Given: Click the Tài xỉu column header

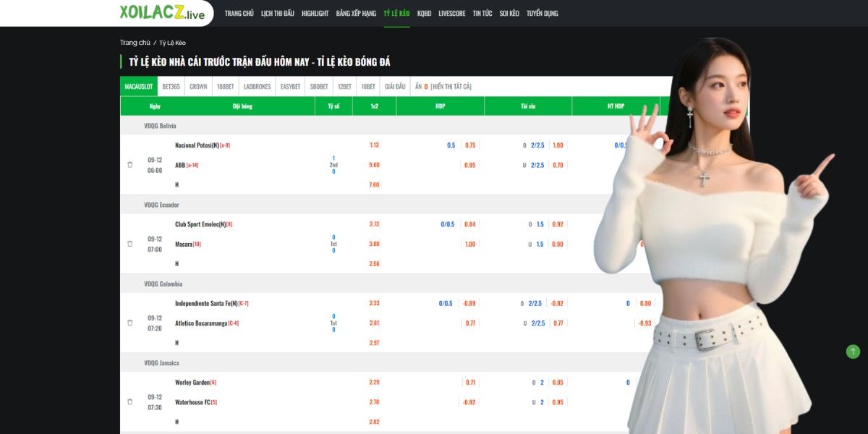Looking at the screenshot, I should [527, 106].
